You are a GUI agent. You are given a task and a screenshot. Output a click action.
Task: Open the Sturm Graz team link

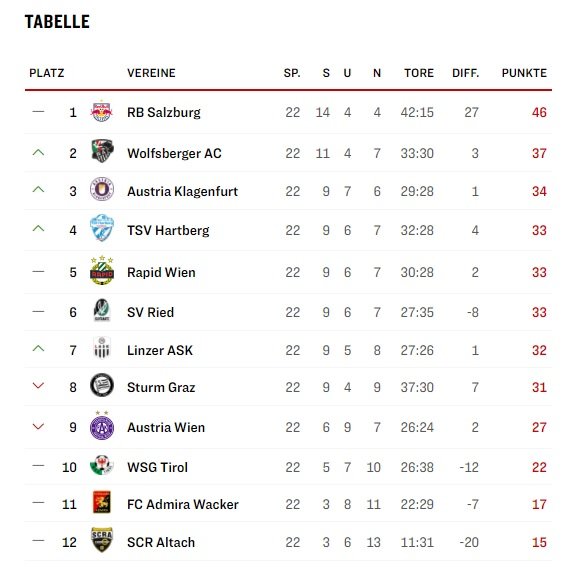click(161, 387)
